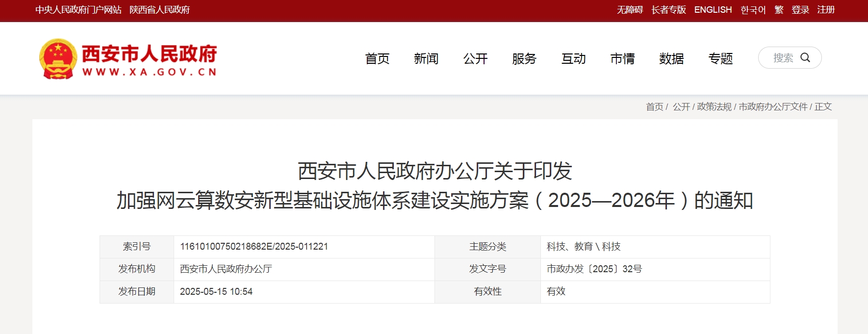Click the 发文字号 label cell
The height and width of the screenshot is (334, 868).
point(487,269)
